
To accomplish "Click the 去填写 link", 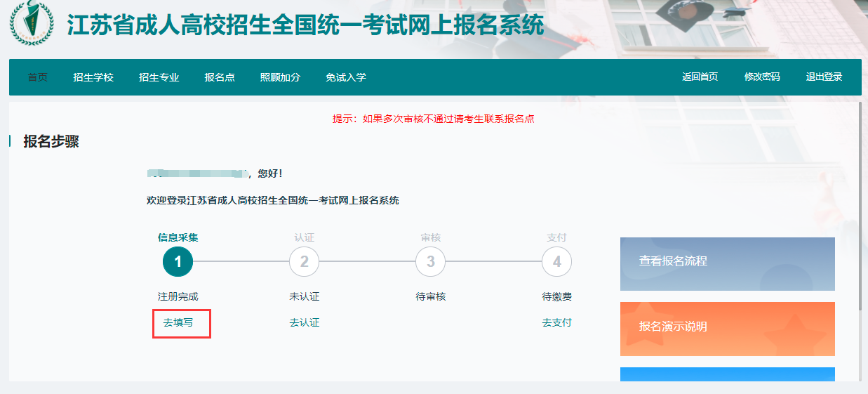I will click(178, 323).
